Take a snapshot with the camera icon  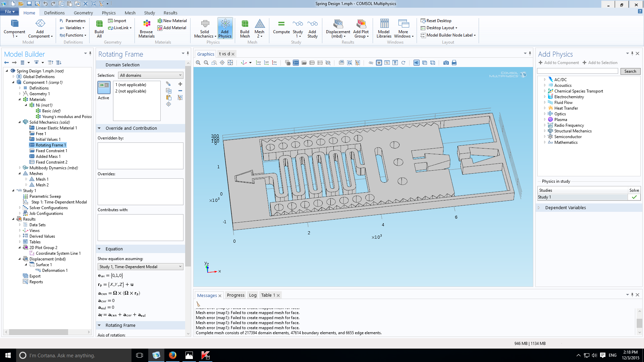coord(446,63)
